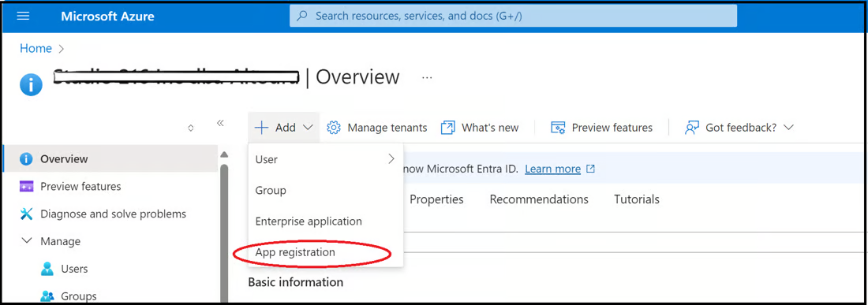Click the User submenu arrow
Screen dimensions: 868x305
click(x=391, y=159)
